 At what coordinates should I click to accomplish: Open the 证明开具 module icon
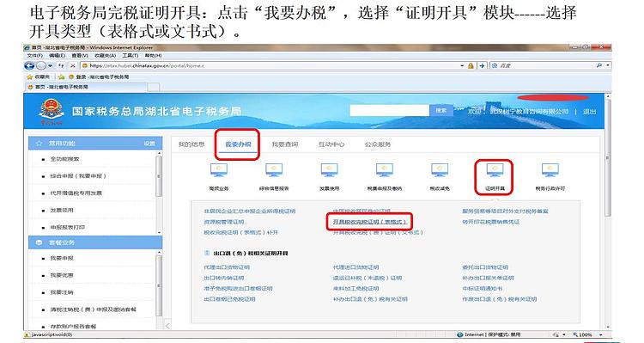pos(494,170)
